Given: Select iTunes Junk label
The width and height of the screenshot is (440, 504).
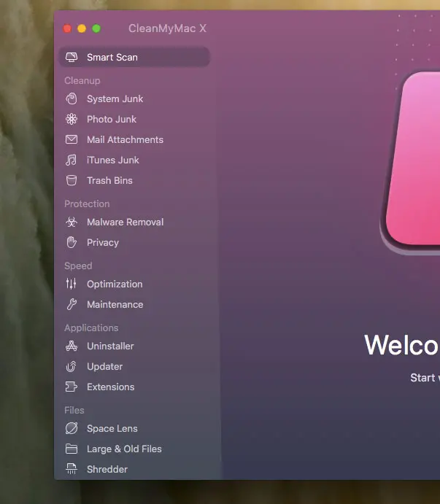Looking at the screenshot, I should (x=113, y=160).
